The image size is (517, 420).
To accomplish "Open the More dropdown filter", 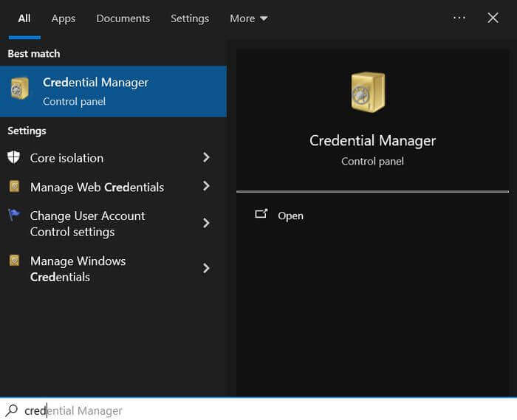I will pos(249,18).
